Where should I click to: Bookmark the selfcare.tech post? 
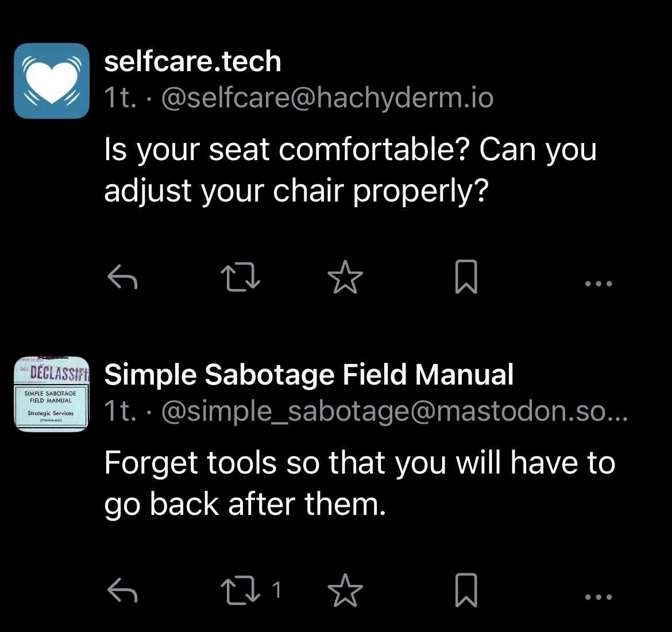(x=466, y=277)
